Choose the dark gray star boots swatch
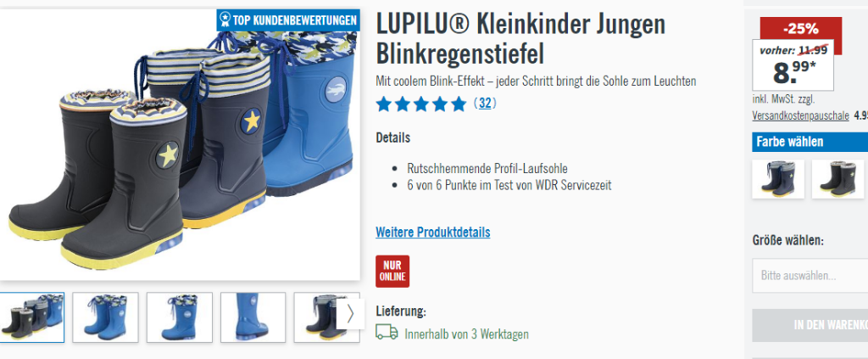Image resolution: width=868 pixels, height=359 pixels. [838, 178]
